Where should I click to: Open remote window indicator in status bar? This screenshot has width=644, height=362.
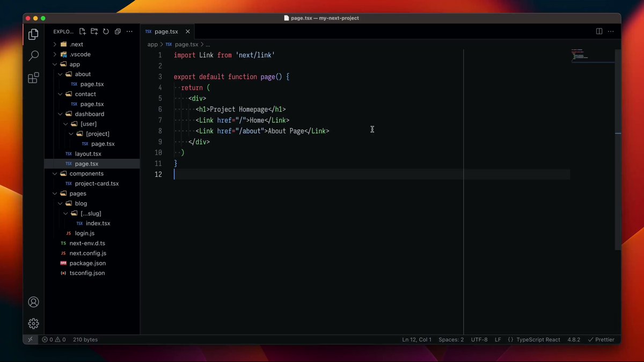coord(30,339)
